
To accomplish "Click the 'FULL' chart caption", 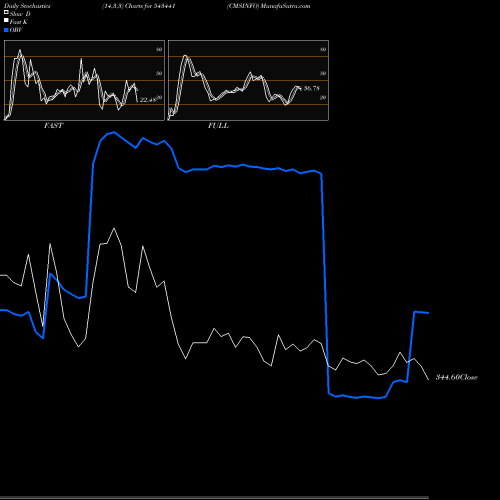I will click(x=218, y=126).
